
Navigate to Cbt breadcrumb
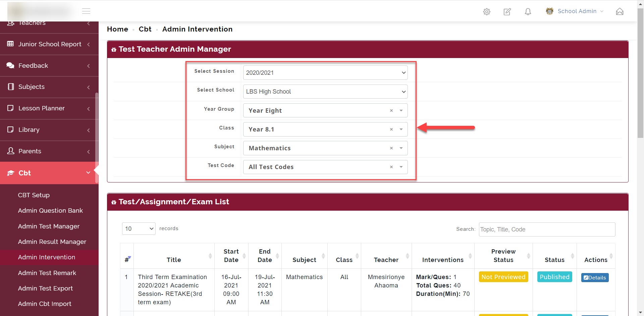point(145,29)
